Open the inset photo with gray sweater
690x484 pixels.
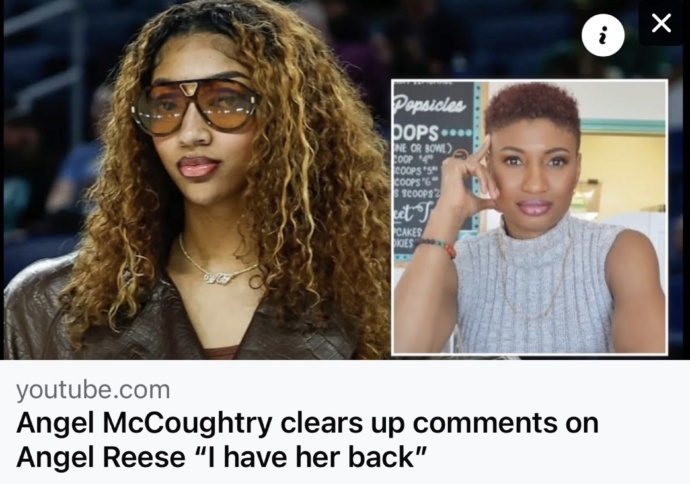click(x=529, y=216)
